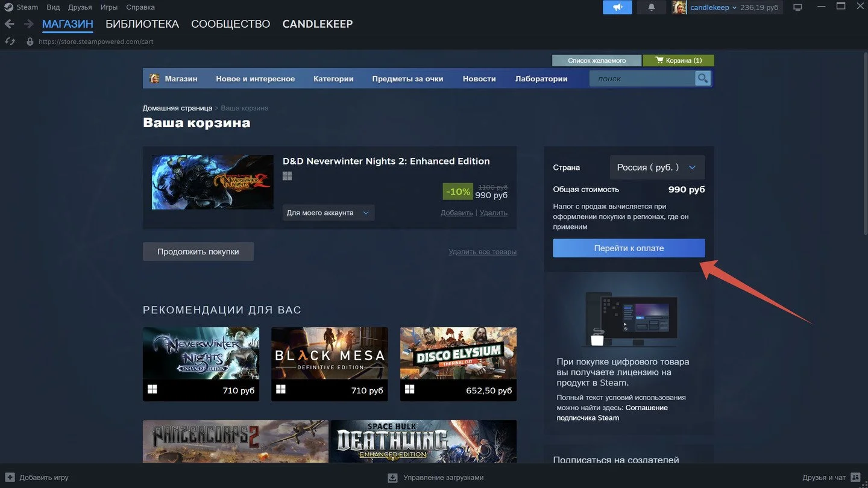Open Space Hulk Deathwing recommendation thumbnail

[424, 441]
